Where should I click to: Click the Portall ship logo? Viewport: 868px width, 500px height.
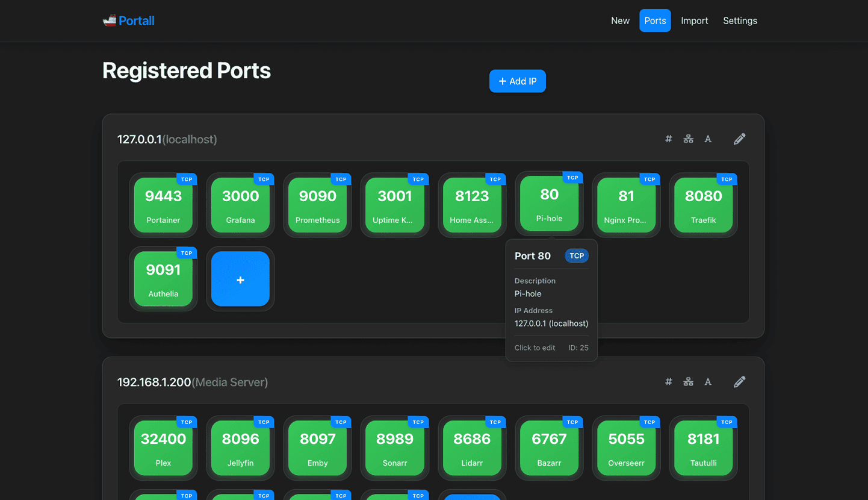pyautogui.click(x=110, y=20)
